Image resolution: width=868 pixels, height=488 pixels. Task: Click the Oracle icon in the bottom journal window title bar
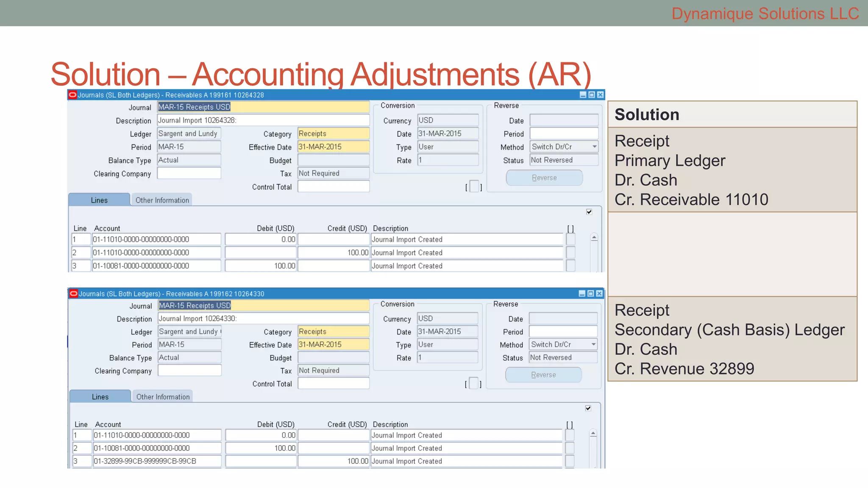click(x=73, y=294)
